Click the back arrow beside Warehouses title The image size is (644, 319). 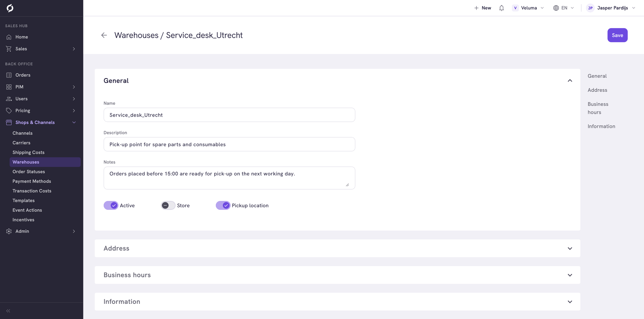[104, 35]
